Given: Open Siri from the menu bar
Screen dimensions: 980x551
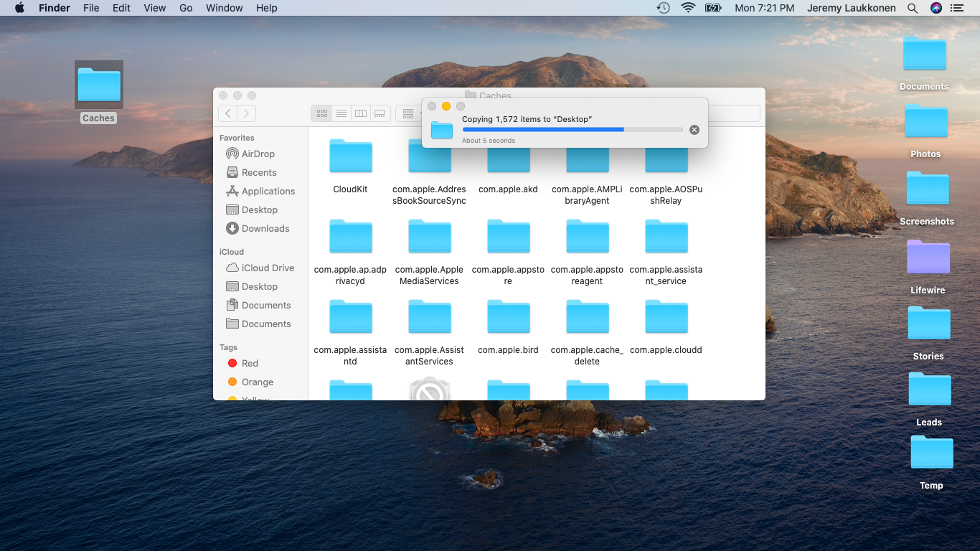Looking at the screenshot, I should coord(936,8).
